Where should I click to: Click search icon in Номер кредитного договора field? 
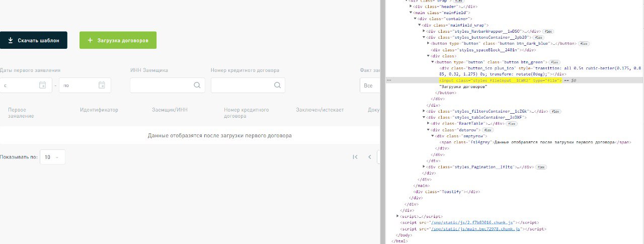pos(277,86)
